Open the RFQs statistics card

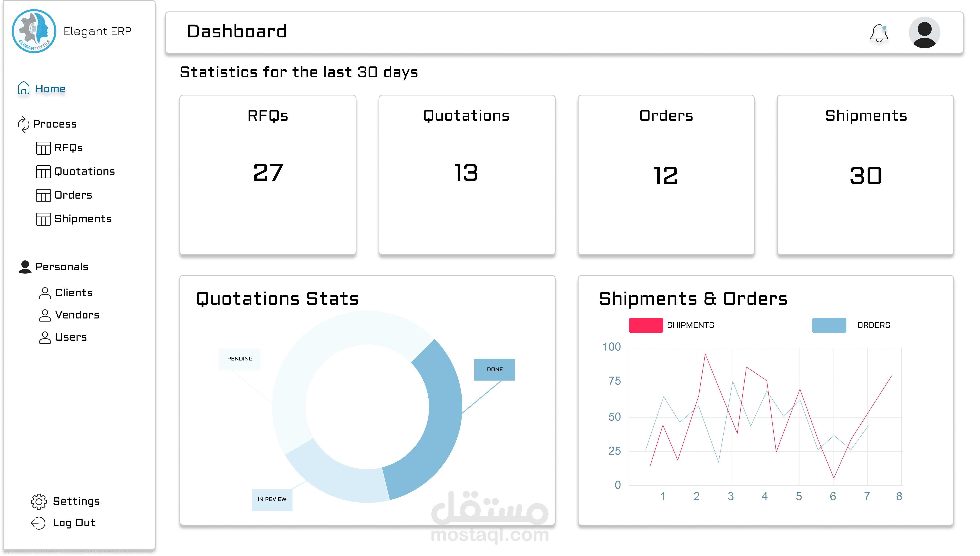pyautogui.click(x=268, y=175)
